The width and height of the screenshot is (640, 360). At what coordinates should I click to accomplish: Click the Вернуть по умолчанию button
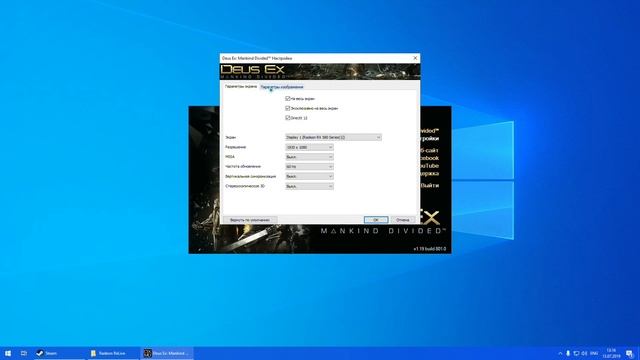pyautogui.click(x=250, y=220)
